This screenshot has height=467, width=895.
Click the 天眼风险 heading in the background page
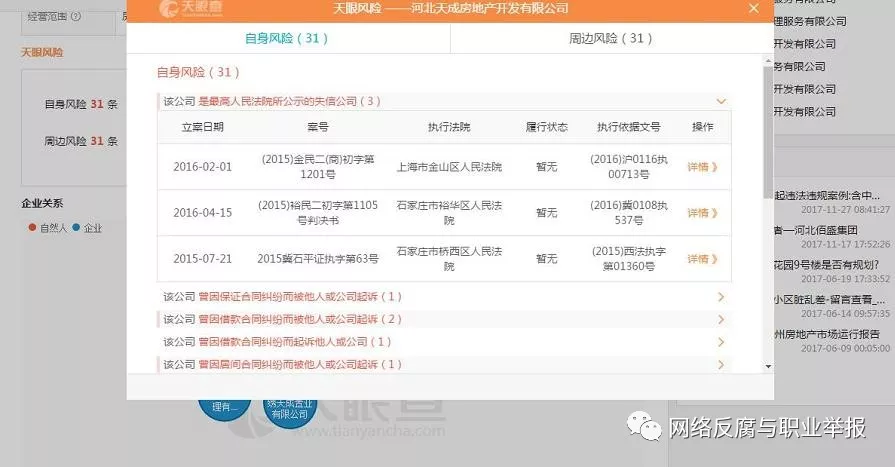pos(42,53)
